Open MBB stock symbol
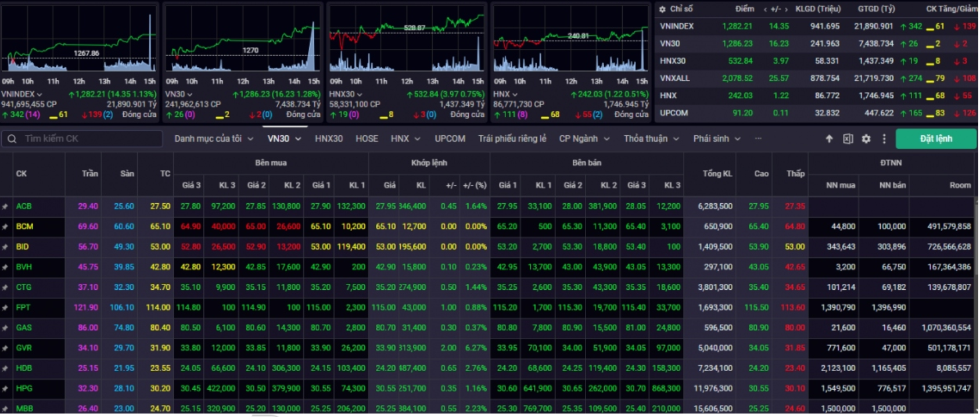 pos(24,409)
